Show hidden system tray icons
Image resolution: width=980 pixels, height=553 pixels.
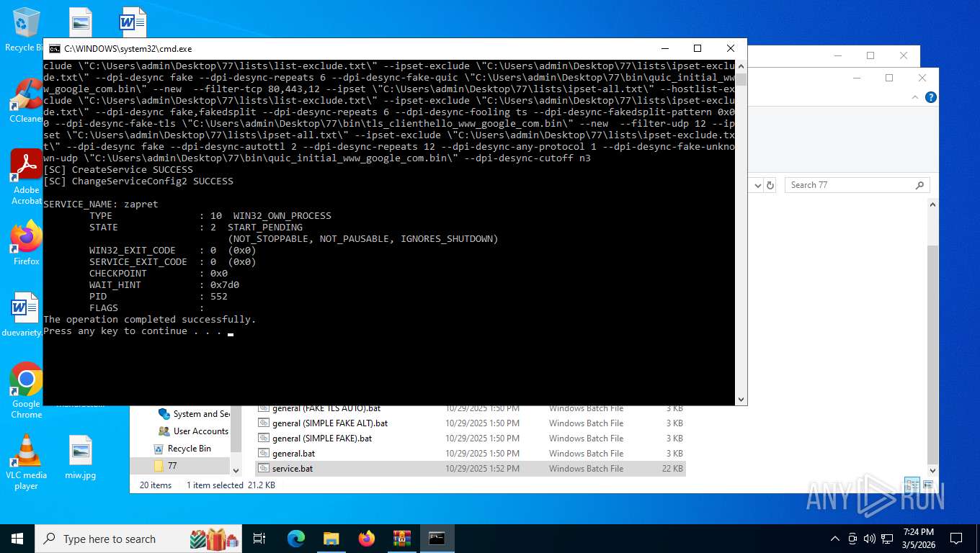coord(835,539)
